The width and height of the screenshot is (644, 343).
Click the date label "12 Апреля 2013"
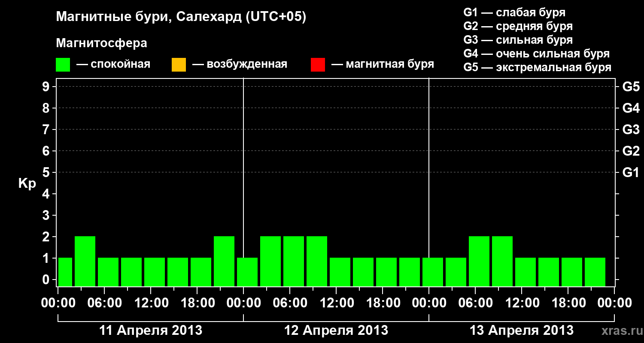[336, 331]
